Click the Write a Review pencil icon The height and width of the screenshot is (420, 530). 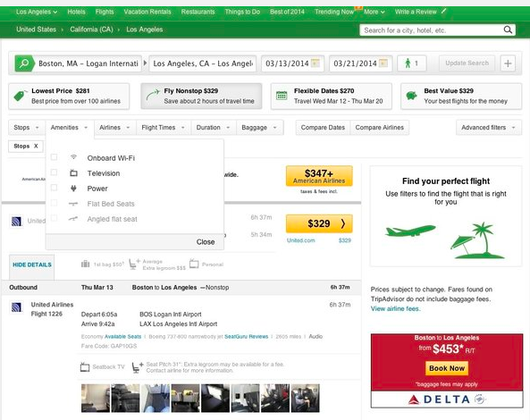point(443,11)
